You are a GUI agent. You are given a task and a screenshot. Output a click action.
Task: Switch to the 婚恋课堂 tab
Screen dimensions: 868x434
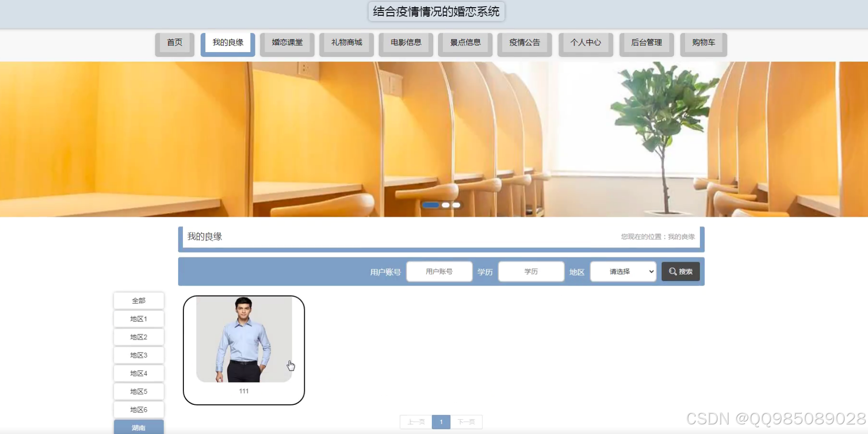click(287, 42)
